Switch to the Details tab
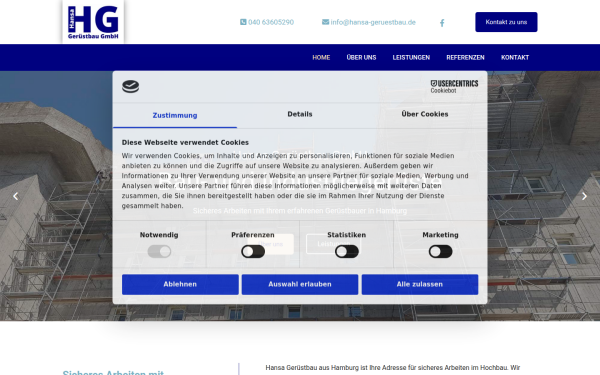 [300, 114]
